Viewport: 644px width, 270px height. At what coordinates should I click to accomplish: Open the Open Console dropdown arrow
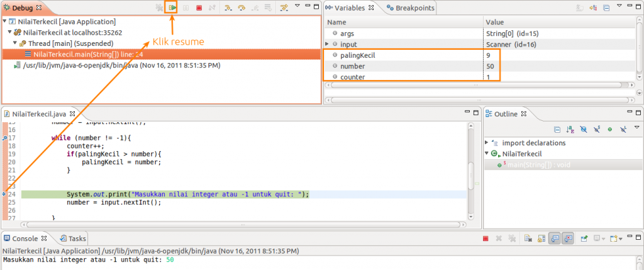tap(620, 239)
